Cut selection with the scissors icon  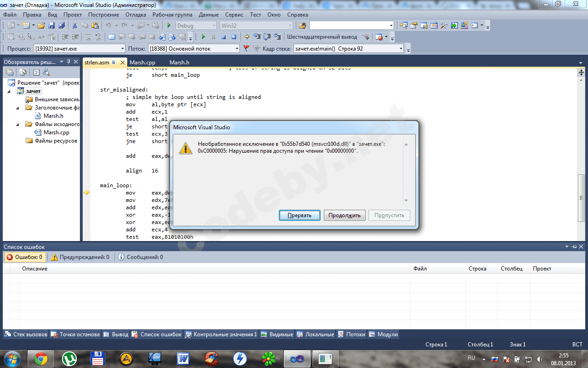(74, 26)
